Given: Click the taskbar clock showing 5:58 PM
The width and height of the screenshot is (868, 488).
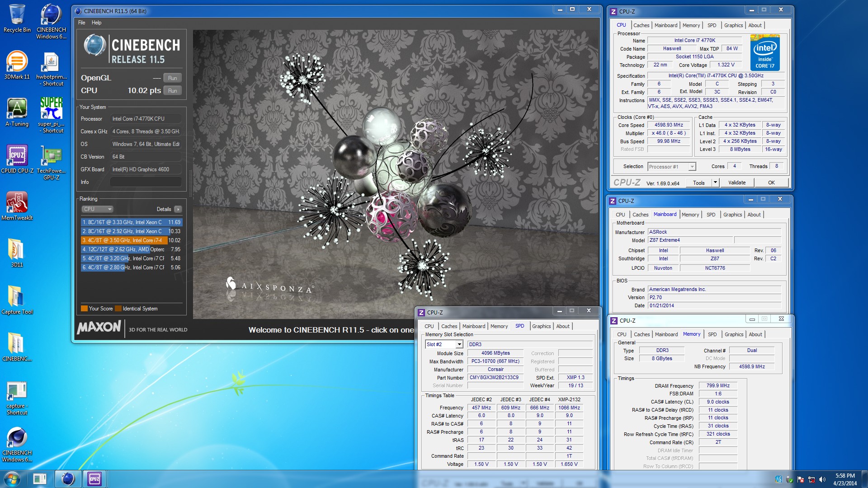Looking at the screenshot, I should pyautogui.click(x=845, y=479).
